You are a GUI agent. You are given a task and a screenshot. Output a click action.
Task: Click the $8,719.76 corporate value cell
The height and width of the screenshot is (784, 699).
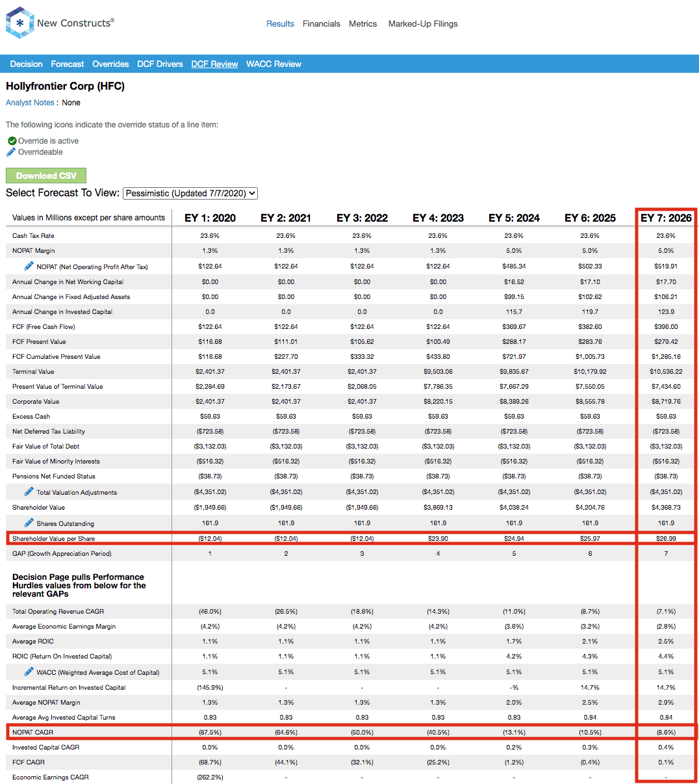[666, 402]
